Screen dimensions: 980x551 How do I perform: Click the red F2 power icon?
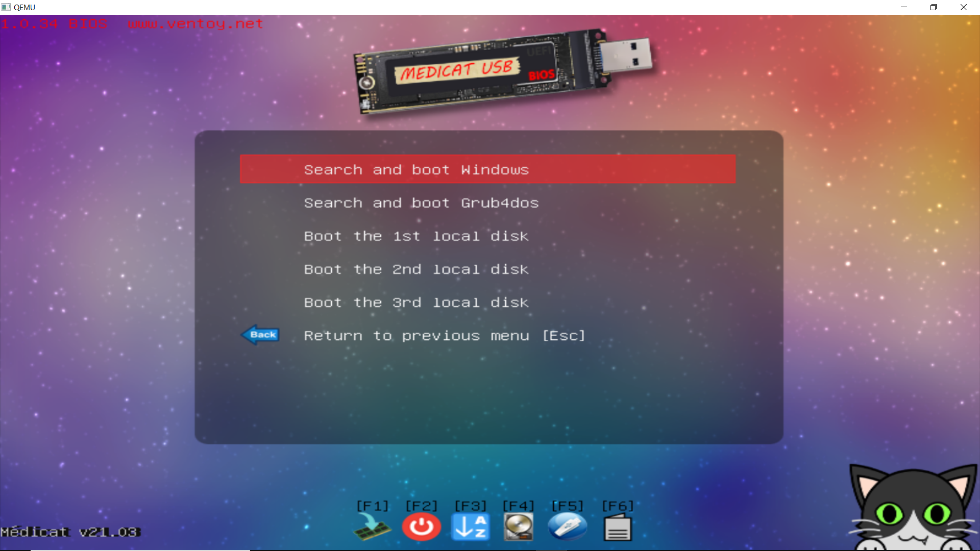[x=422, y=527]
